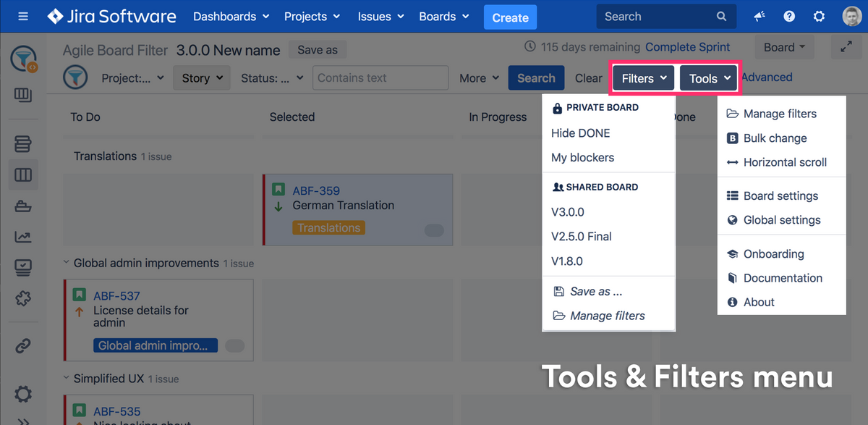This screenshot has width=868, height=425.
Task: Click the Contains text input field
Action: click(x=380, y=78)
